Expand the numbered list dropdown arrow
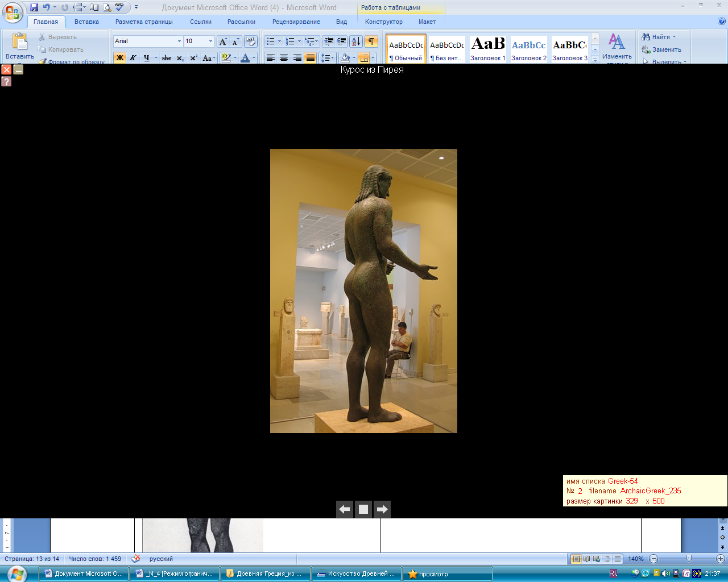 pyautogui.click(x=299, y=41)
